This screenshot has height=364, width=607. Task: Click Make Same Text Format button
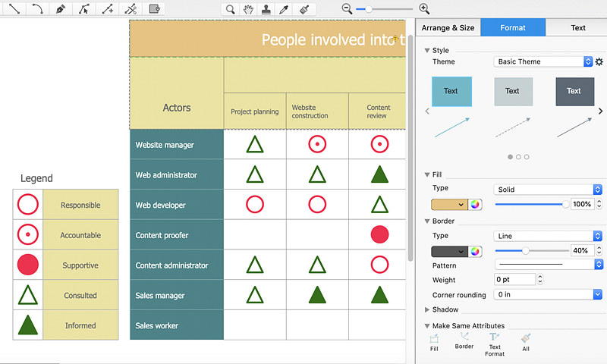pyautogui.click(x=495, y=343)
